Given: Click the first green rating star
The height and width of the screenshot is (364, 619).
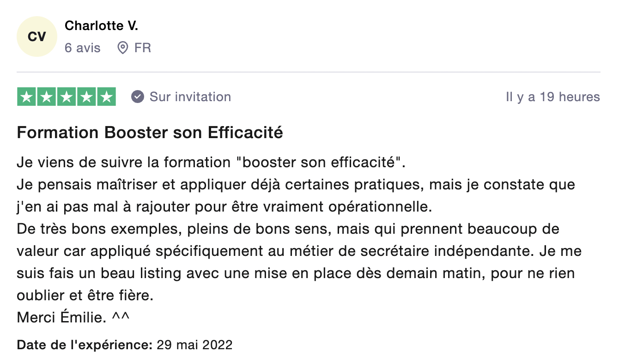Looking at the screenshot, I should [x=27, y=97].
